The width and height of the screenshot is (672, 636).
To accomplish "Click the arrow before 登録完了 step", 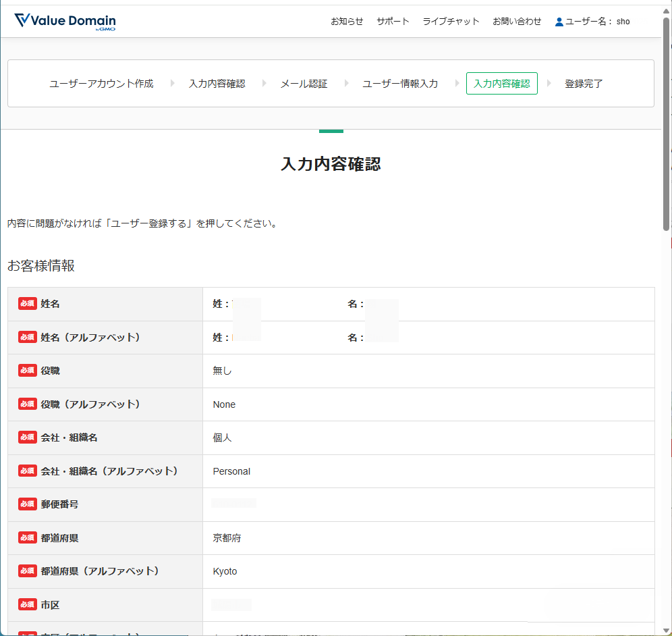I will (549, 83).
